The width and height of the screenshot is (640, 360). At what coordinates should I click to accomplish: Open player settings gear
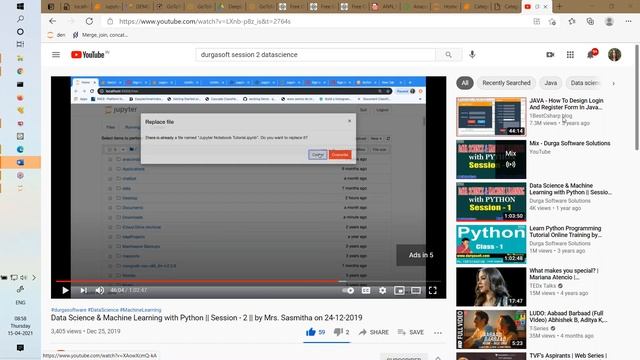pos(382,290)
